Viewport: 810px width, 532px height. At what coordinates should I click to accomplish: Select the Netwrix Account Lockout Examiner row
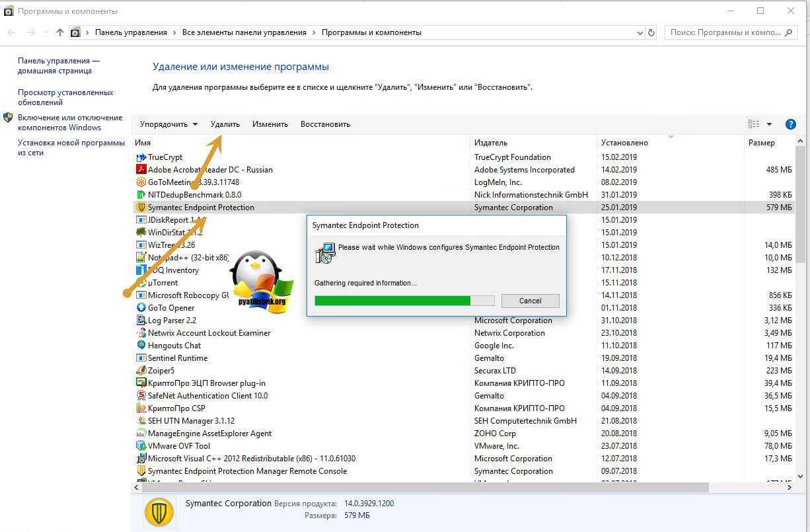point(464,333)
